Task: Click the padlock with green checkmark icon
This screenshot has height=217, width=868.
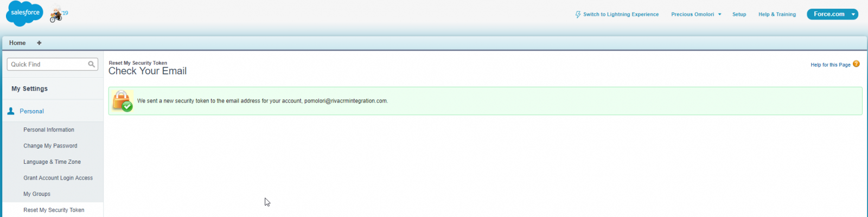Action: 123,101
